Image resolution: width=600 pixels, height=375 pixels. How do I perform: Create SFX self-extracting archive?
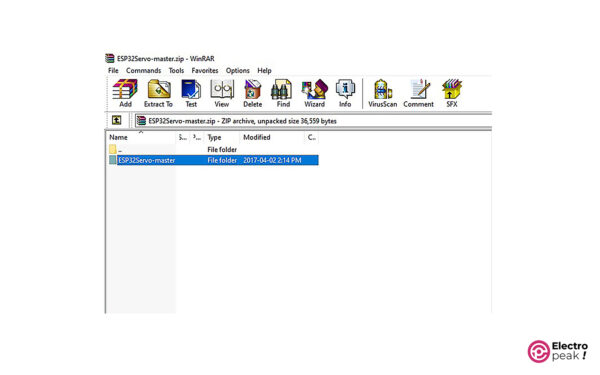pos(452,93)
